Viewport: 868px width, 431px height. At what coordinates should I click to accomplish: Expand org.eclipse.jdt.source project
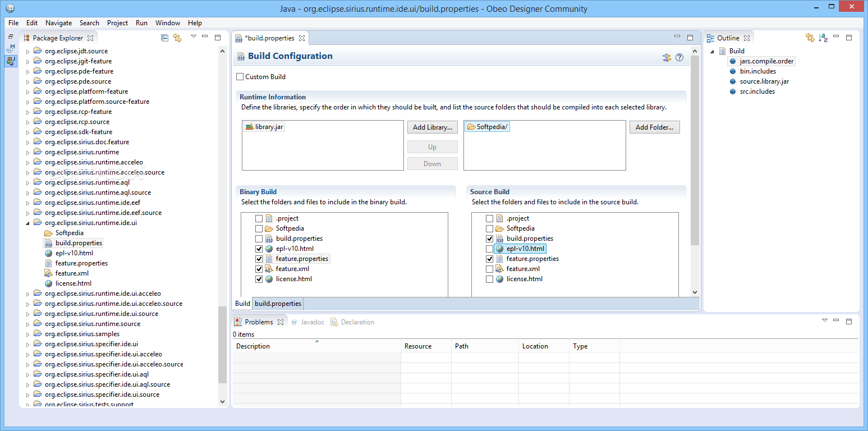coord(27,51)
